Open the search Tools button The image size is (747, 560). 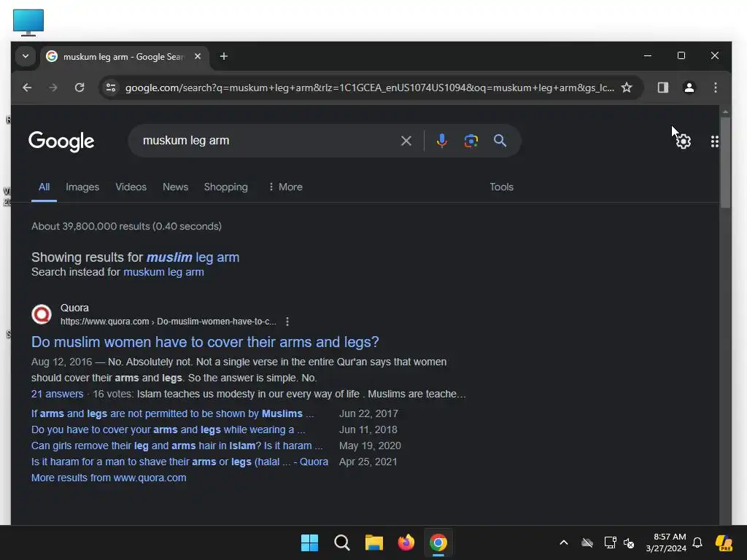click(x=502, y=187)
